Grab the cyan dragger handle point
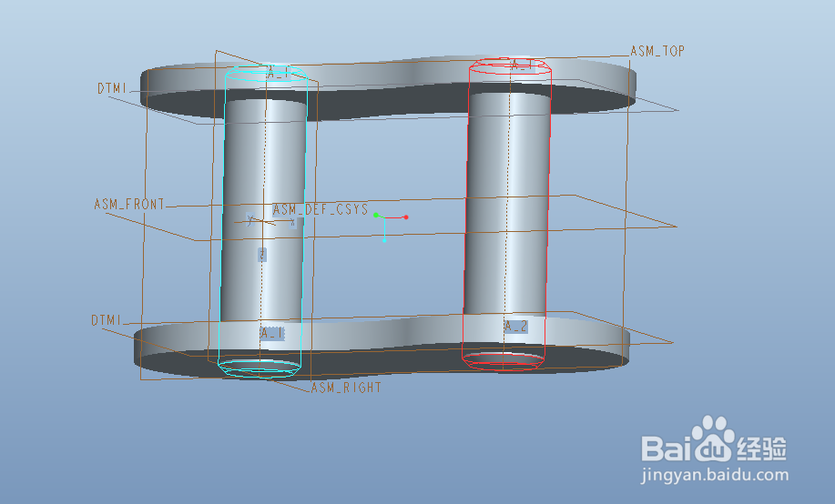This screenshot has height=504, width=835. [x=384, y=240]
